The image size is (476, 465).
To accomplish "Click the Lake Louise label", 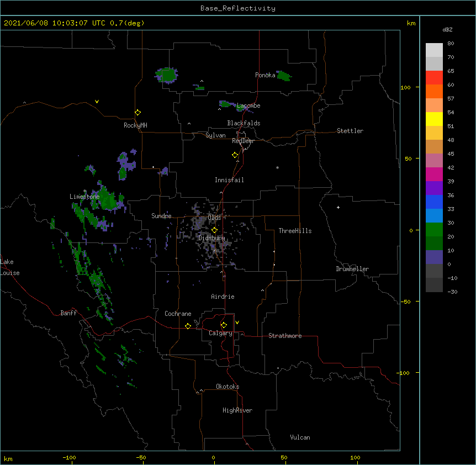I will (x=9, y=267).
